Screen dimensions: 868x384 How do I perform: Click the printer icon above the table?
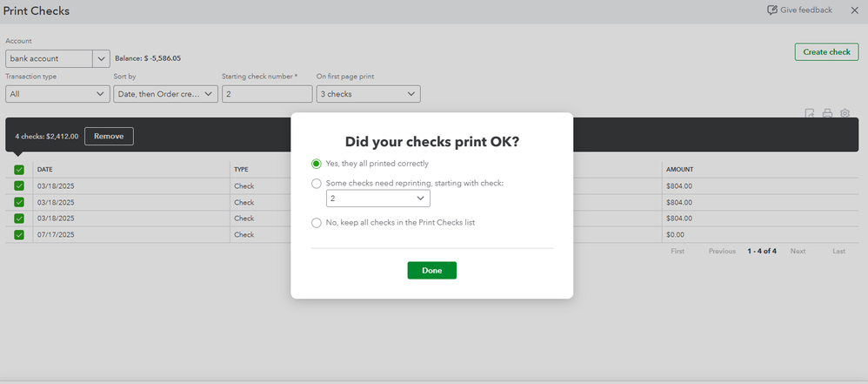827,113
